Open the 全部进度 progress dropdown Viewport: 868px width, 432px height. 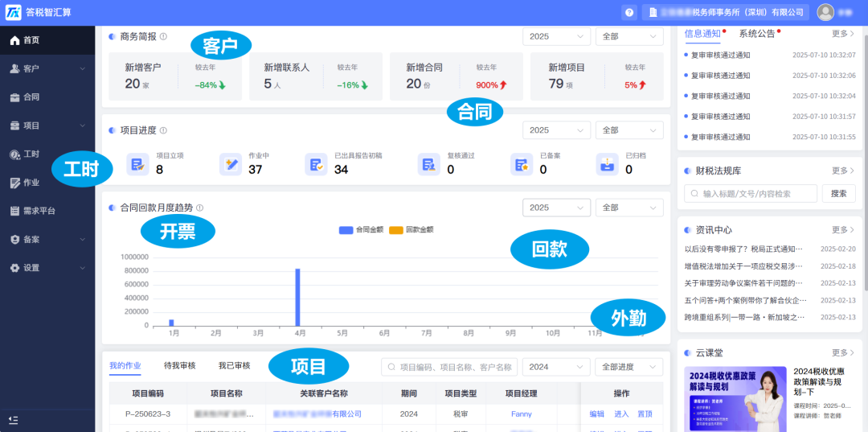coord(629,367)
